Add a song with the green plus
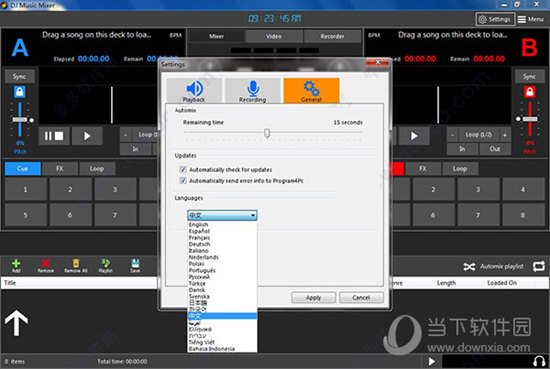The width and height of the screenshot is (550, 369). point(16,266)
